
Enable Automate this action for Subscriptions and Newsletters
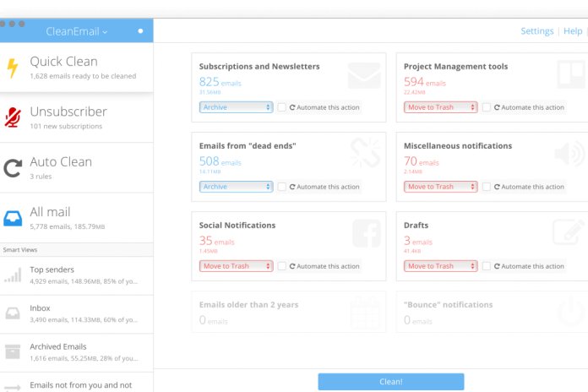coord(281,107)
